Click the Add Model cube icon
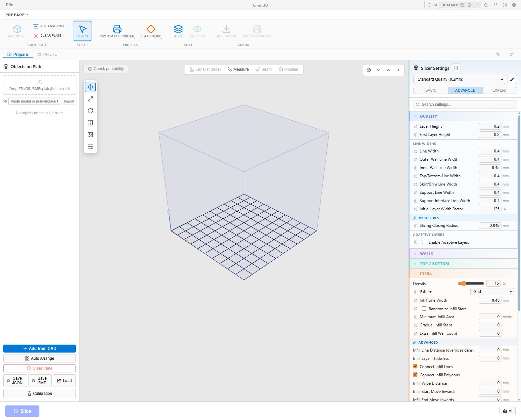 pyautogui.click(x=17, y=29)
